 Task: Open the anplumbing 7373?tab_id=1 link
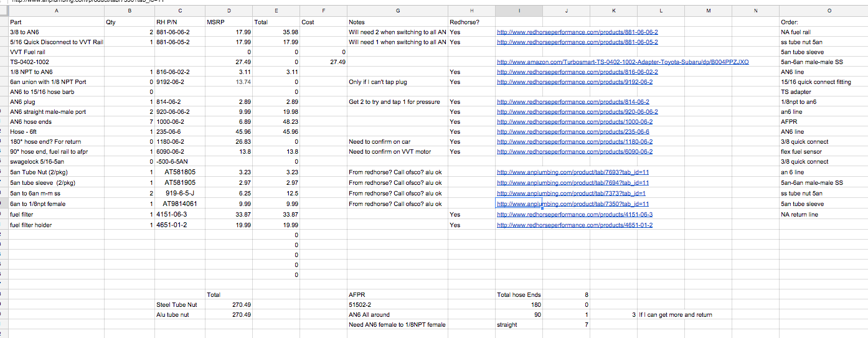click(571, 194)
